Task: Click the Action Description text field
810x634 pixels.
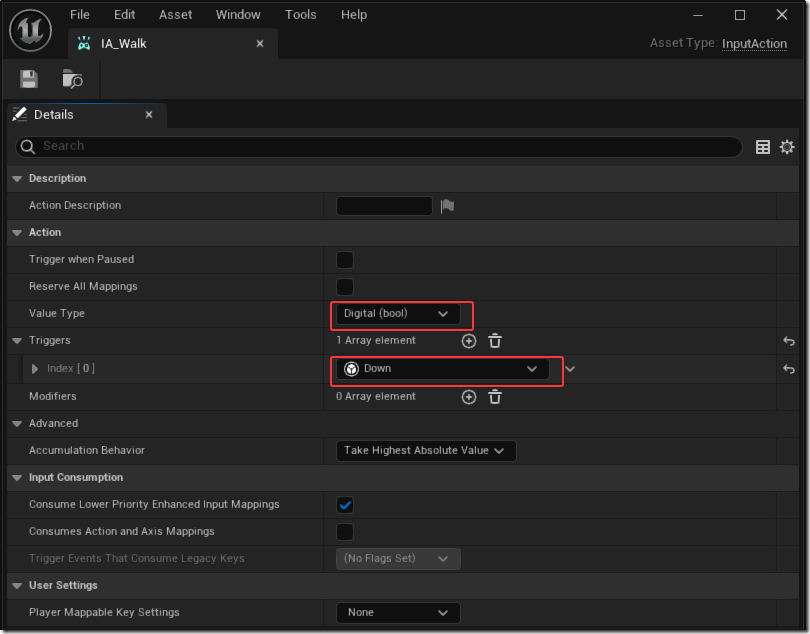Action: coord(384,206)
